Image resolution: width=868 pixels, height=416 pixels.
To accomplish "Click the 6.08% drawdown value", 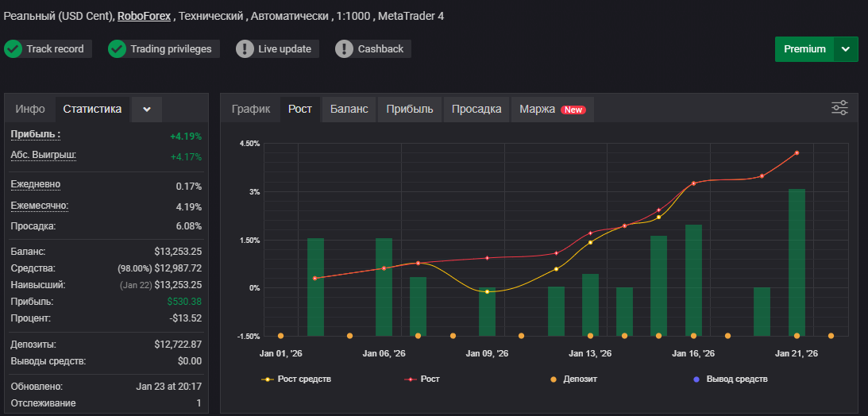I will click(189, 226).
